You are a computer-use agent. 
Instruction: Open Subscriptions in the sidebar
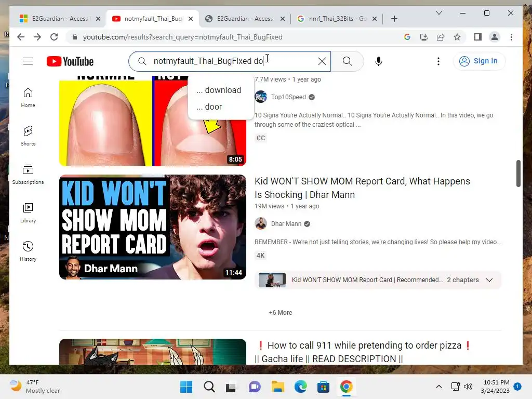[28, 175]
